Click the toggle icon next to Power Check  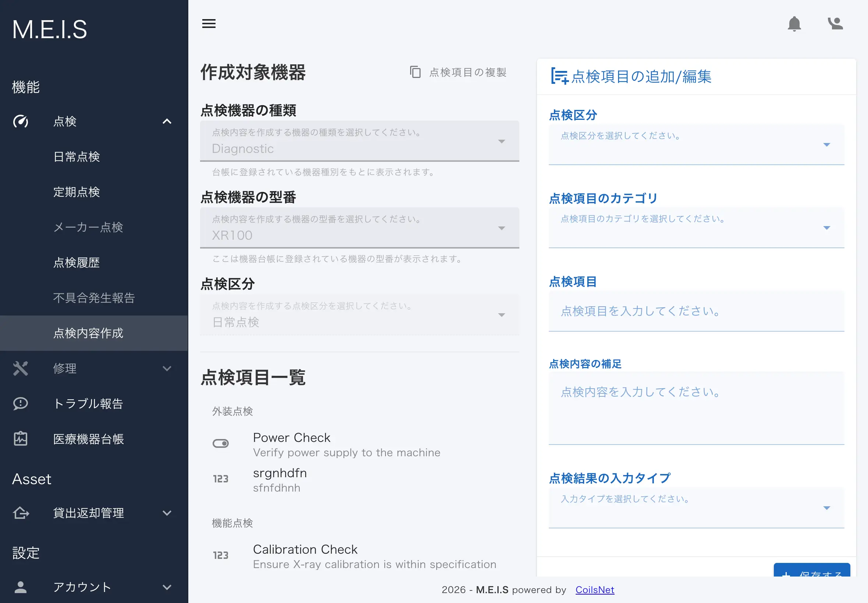tap(221, 443)
